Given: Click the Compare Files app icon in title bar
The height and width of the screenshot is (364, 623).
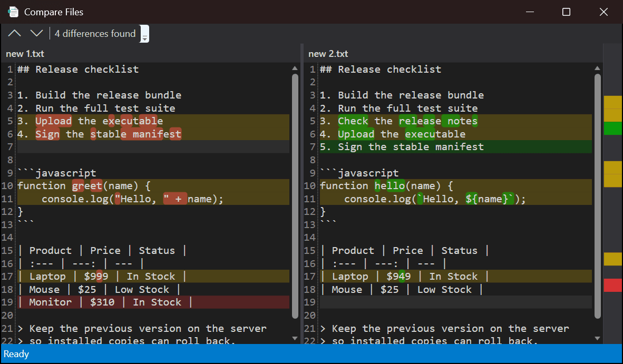Looking at the screenshot, I should click(x=13, y=12).
